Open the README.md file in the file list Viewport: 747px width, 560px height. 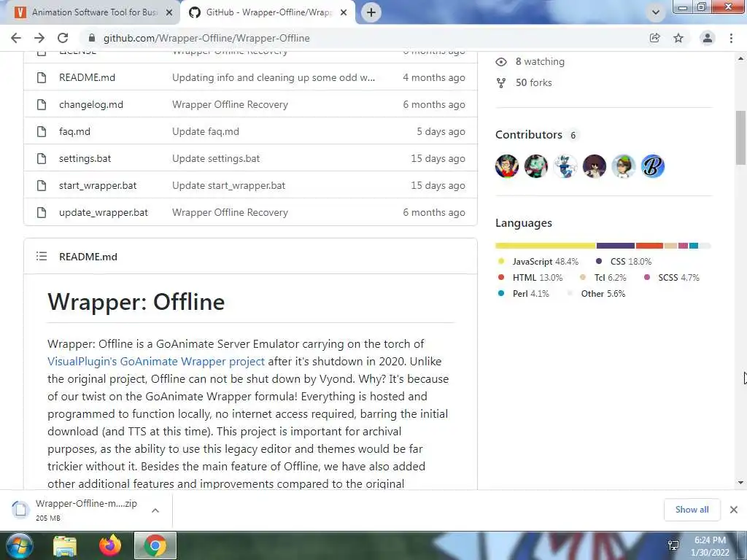point(88,77)
